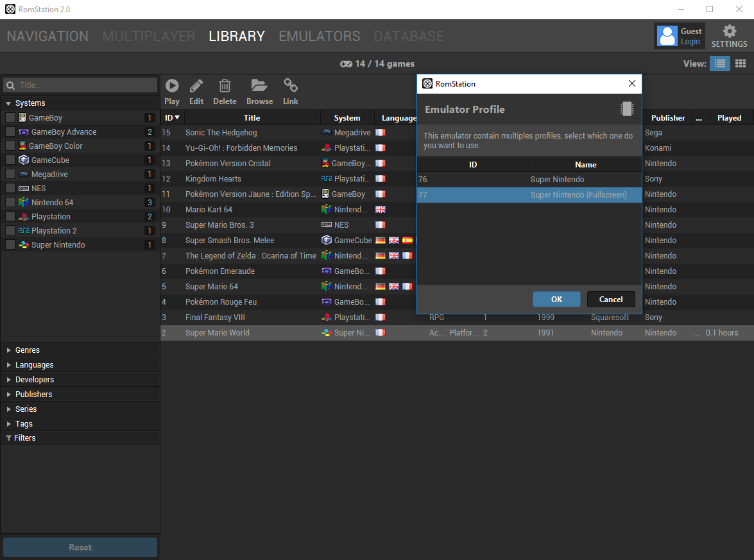This screenshot has height=560, width=754.
Task: Click the Edit pencil icon
Action: [196, 85]
